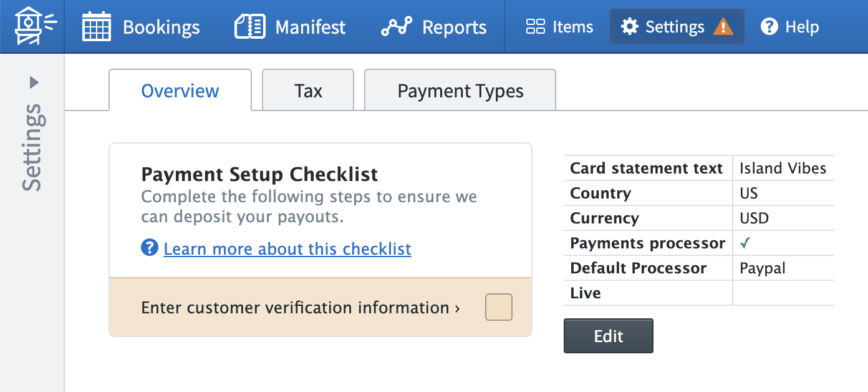Click the Live row label
This screenshot has width=868, height=392.
586,293
